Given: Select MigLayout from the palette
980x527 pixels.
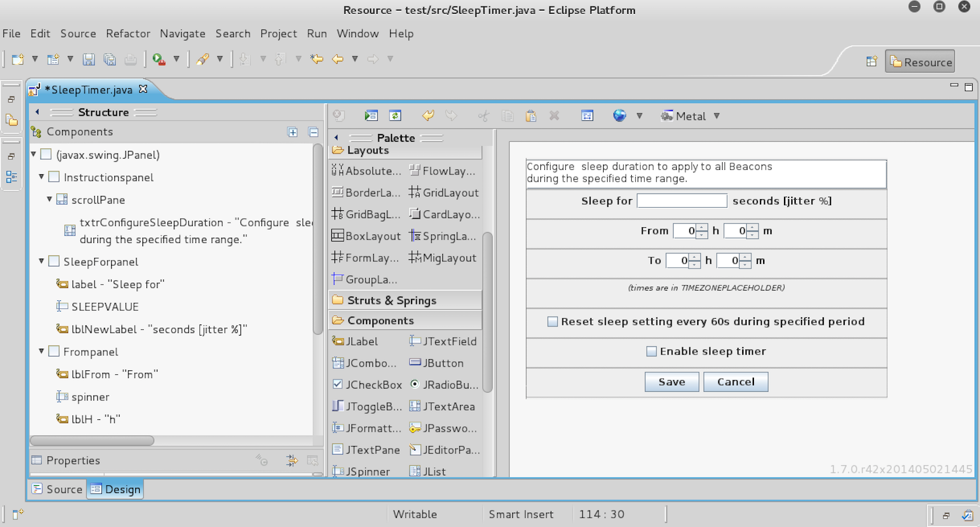Looking at the screenshot, I should pos(442,258).
